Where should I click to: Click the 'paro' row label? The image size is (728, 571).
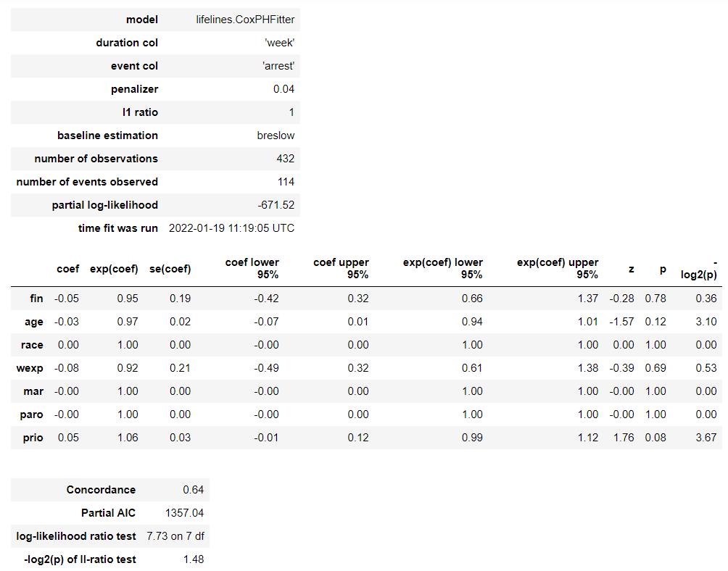(33, 414)
